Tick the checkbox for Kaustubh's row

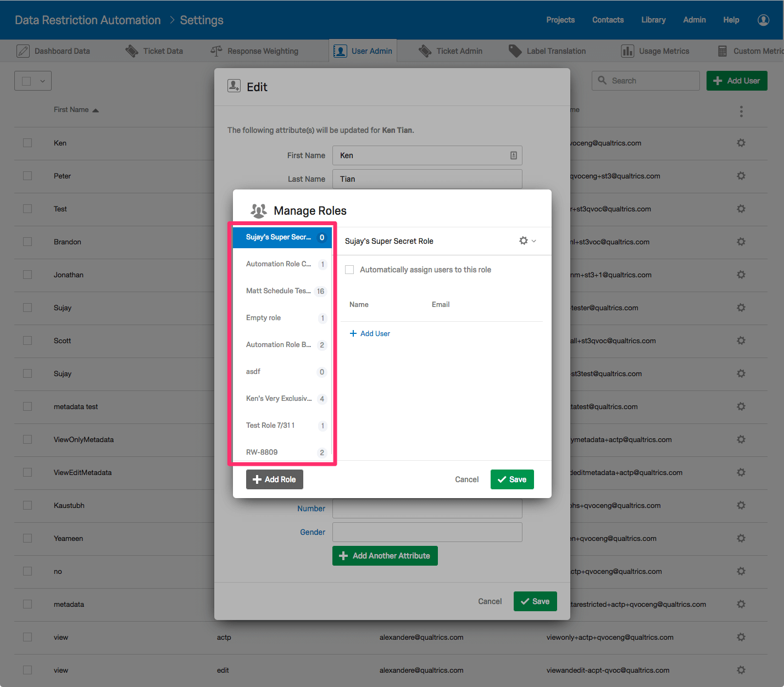click(x=27, y=505)
